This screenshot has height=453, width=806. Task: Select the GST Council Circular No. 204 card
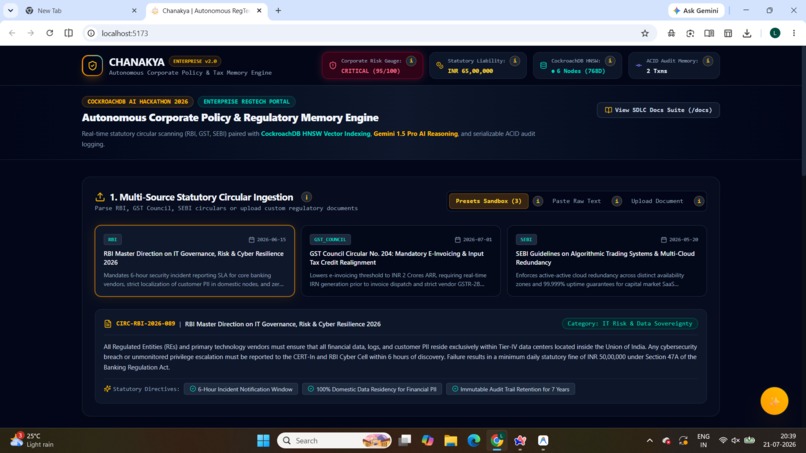coord(401,261)
